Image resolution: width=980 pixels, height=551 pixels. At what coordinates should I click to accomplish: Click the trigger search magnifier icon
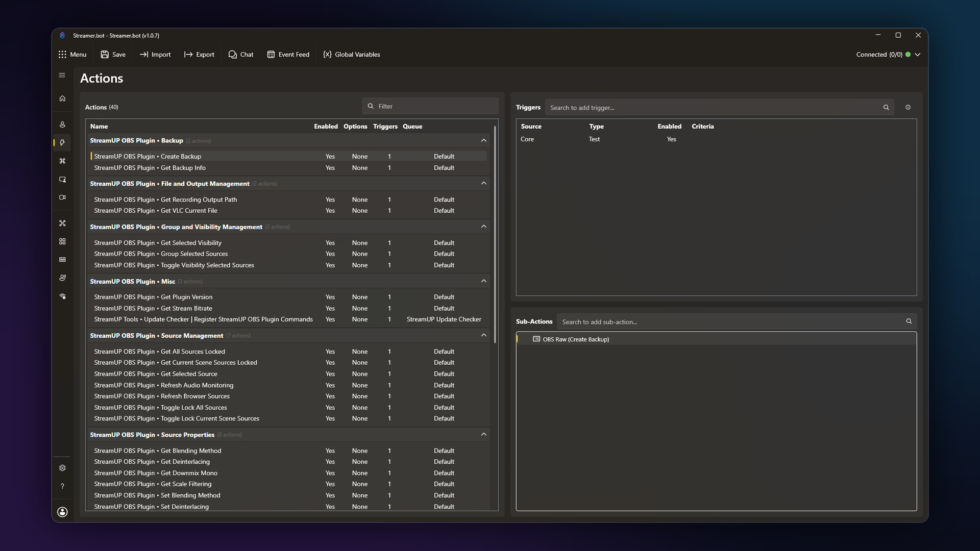click(886, 108)
